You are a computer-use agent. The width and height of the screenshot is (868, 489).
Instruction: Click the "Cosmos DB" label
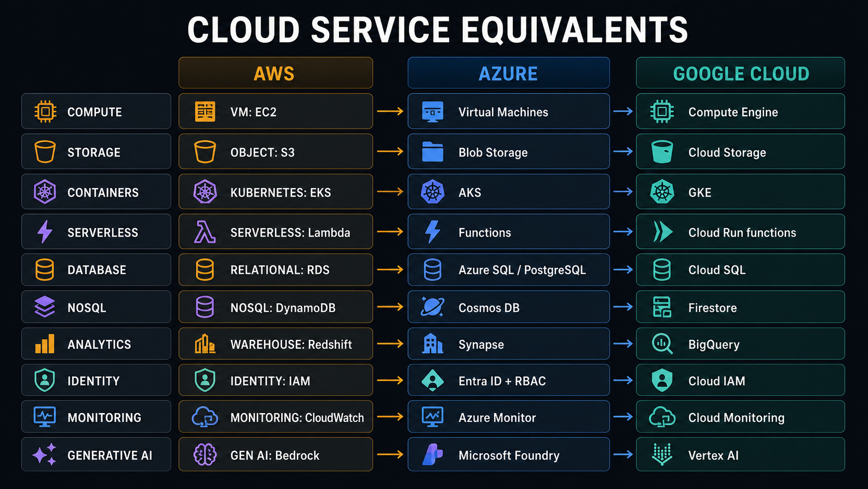point(489,308)
